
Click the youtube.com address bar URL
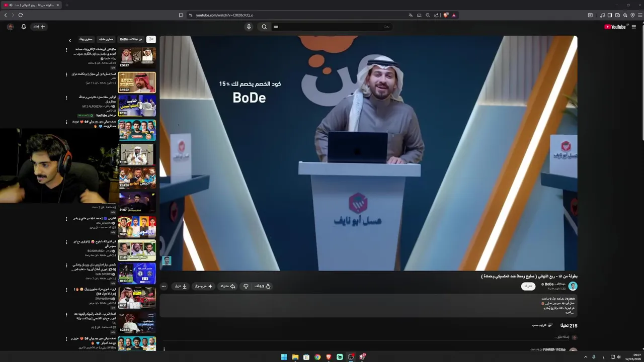(x=224, y=15)
